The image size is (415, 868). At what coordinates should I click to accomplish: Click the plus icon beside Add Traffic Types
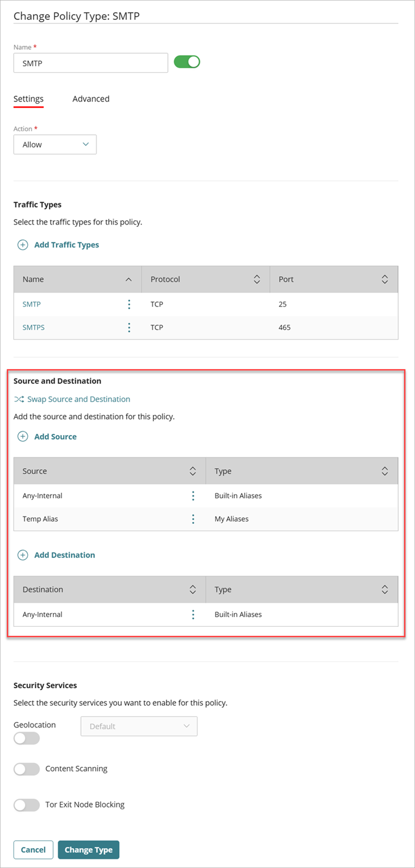pos(23,245)
